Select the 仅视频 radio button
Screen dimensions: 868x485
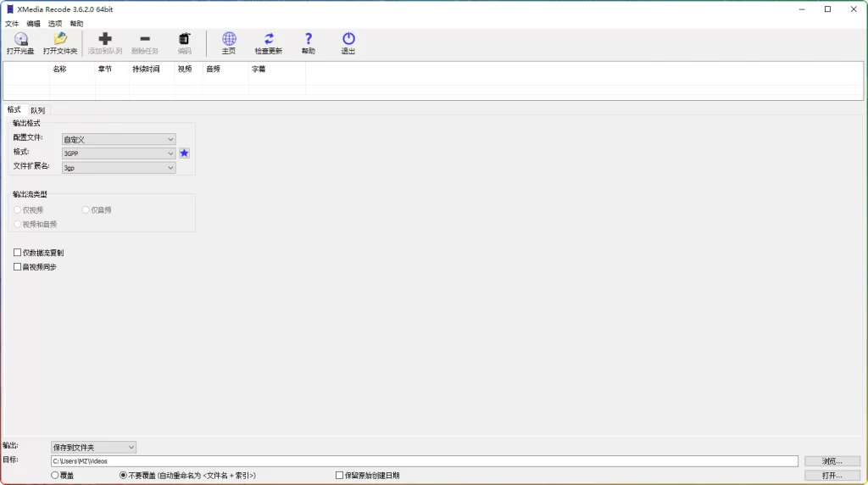(18, 209)
